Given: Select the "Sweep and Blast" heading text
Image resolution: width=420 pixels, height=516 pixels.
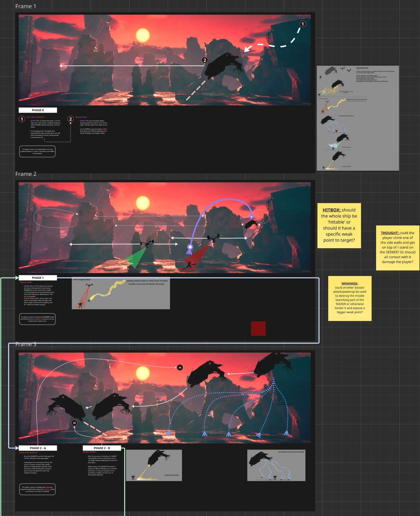Looking at the screenshot, I should (89, 452).
